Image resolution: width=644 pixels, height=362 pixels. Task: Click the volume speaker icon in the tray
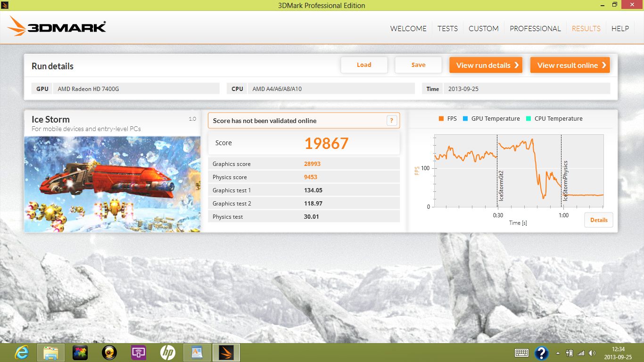click(x=593, y=353)
